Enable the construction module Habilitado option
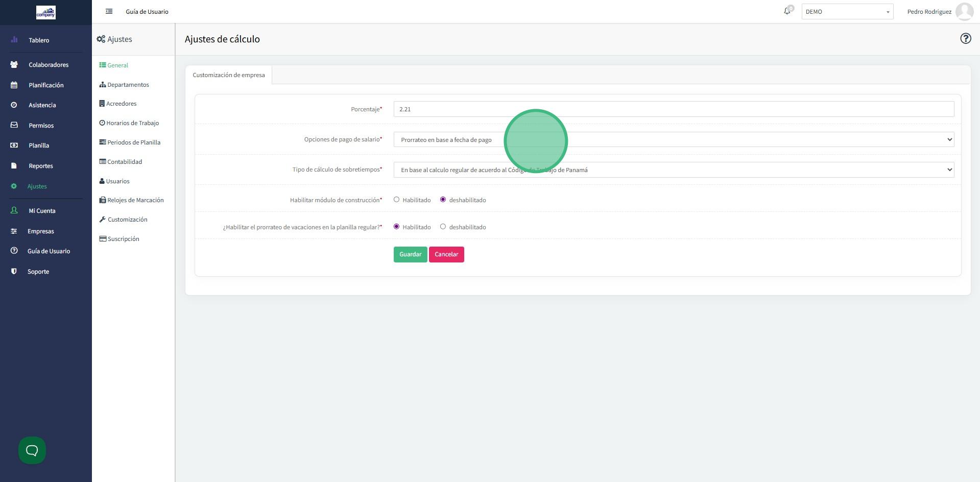Image resolution: width=980 pixels, height=482 pixels. 396,200
